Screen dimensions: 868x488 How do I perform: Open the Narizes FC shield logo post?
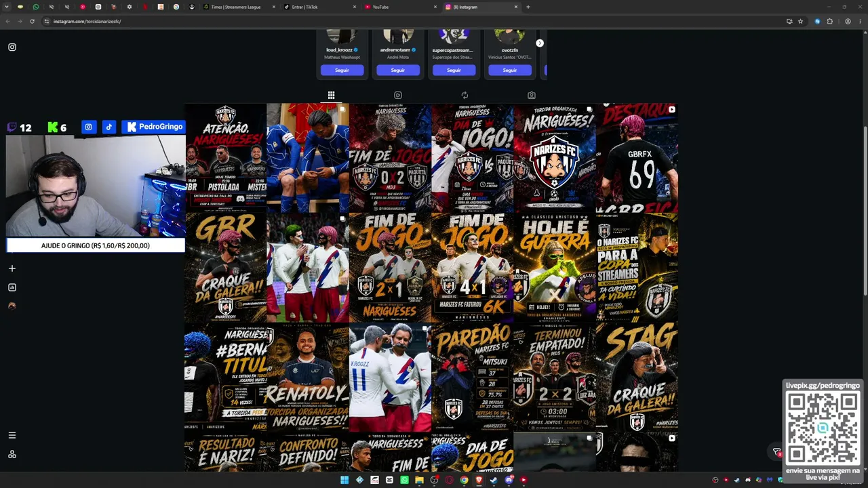tap(555, 158)
